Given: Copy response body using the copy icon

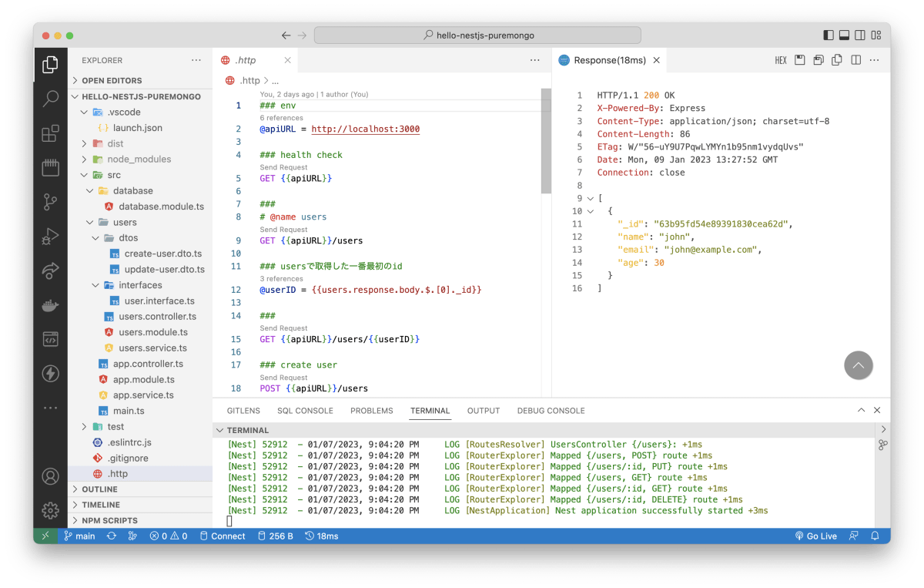Looking at the screenshot, I should tap(837, 60).
